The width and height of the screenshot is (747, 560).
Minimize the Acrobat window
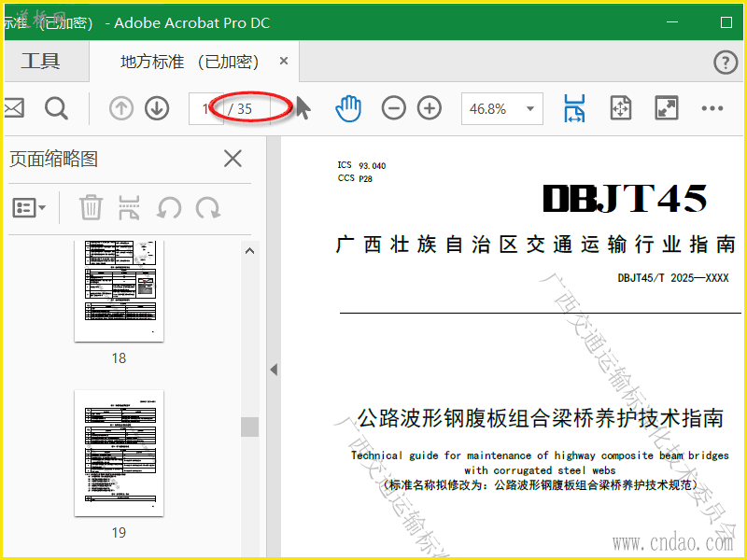672,22
